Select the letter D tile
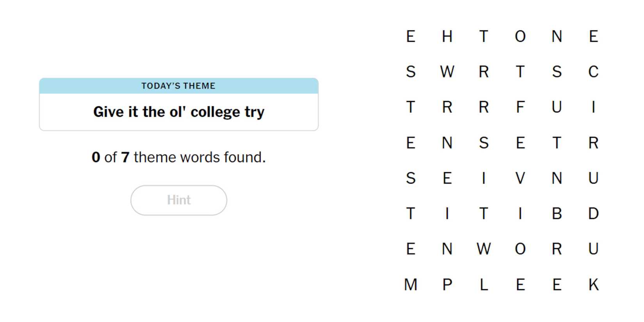Image resolution: width=644 pixels, height=322 pixels. [593, 213]
